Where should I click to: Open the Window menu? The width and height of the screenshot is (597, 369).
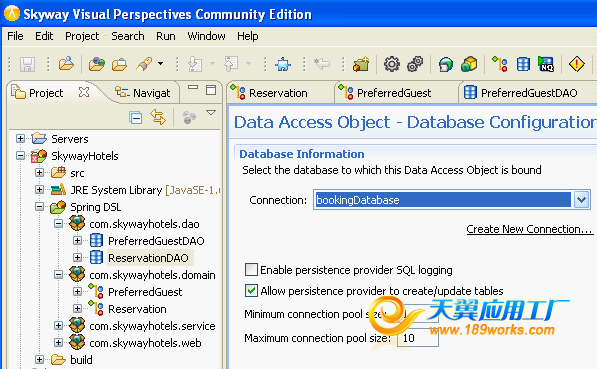point(206,36)
